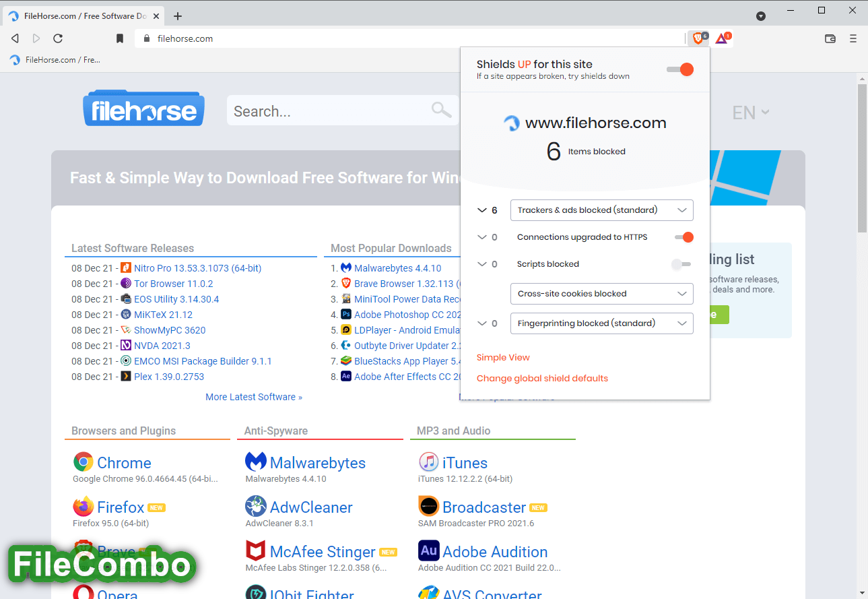
Task: Open the Brave Shields lion icon
Action: pos(698,38)
